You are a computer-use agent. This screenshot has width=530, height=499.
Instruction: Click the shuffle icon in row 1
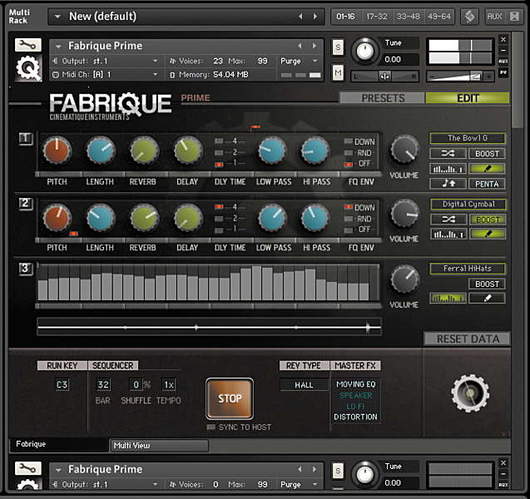448,154
